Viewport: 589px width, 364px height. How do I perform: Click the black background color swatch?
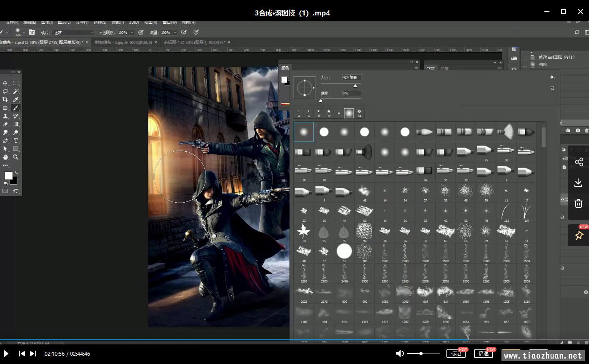15,182
